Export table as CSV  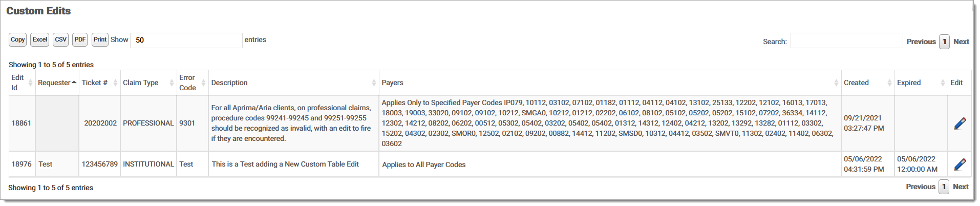point(61,40)
